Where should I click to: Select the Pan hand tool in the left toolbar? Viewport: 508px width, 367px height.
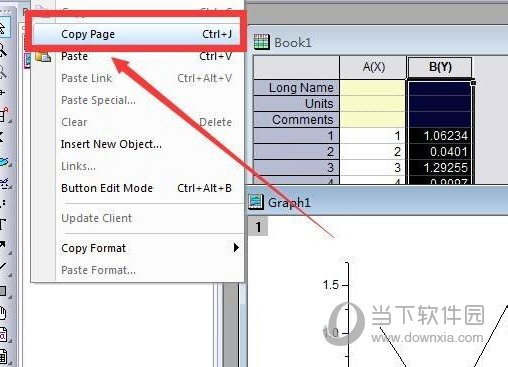pos(3,314)
